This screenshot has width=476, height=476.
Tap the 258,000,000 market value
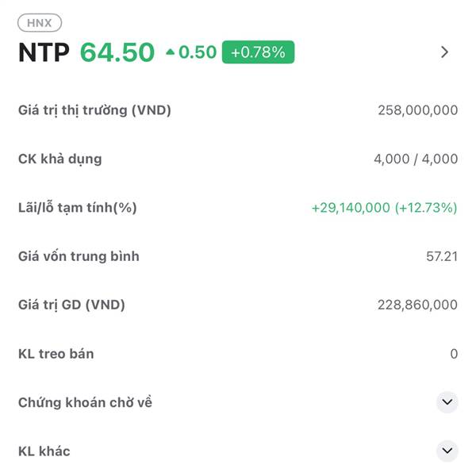click(418, 110)
